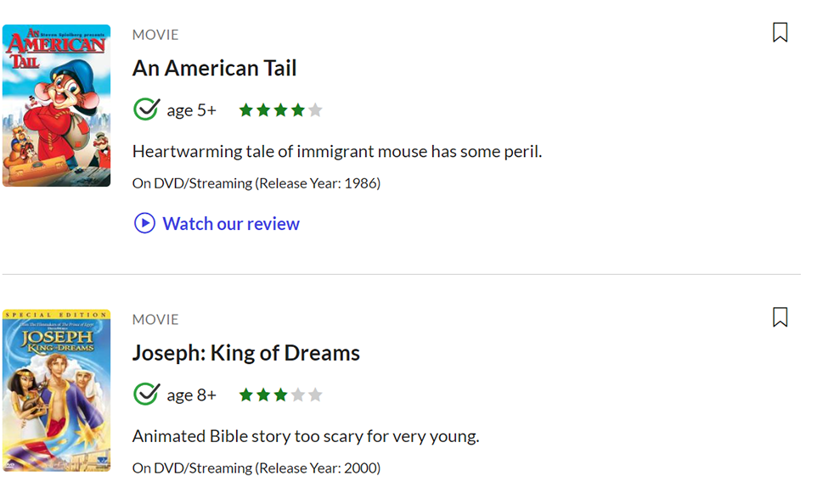Image resolution: width=834 pixels, height=504 pixels.
Task: Adjust the star rating row for An American Tail
Action: [x=280, y=109]
